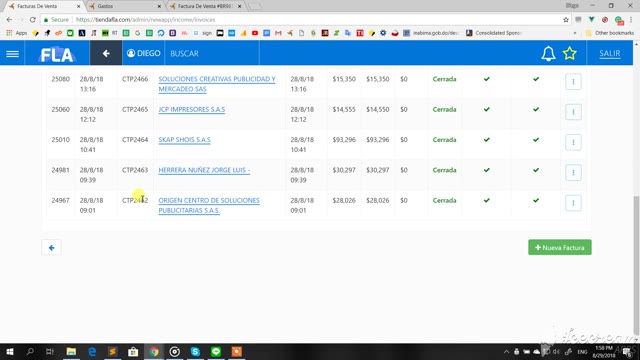Open options menu for invoice 24981
The width and height of the screenshot is (640, 360).
pos(573,172)
